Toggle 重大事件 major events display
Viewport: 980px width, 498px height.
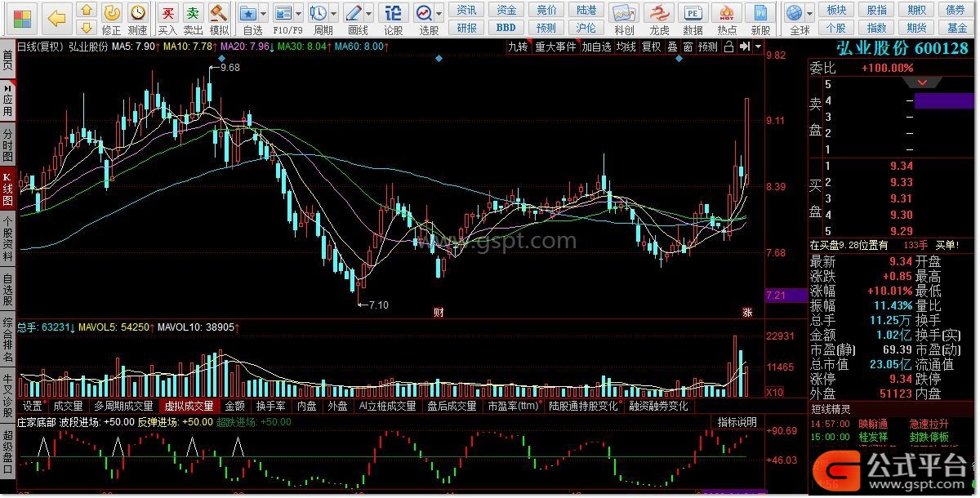click(555, 47)
